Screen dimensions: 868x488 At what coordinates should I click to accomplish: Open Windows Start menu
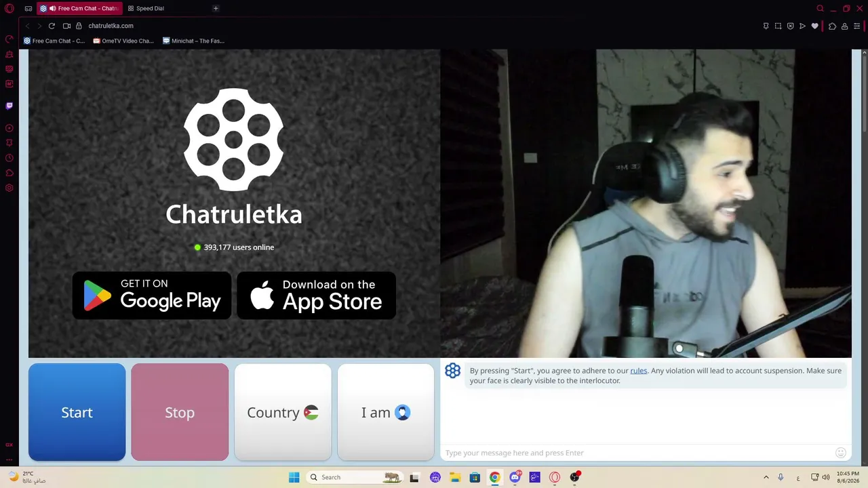click(294, 477)
